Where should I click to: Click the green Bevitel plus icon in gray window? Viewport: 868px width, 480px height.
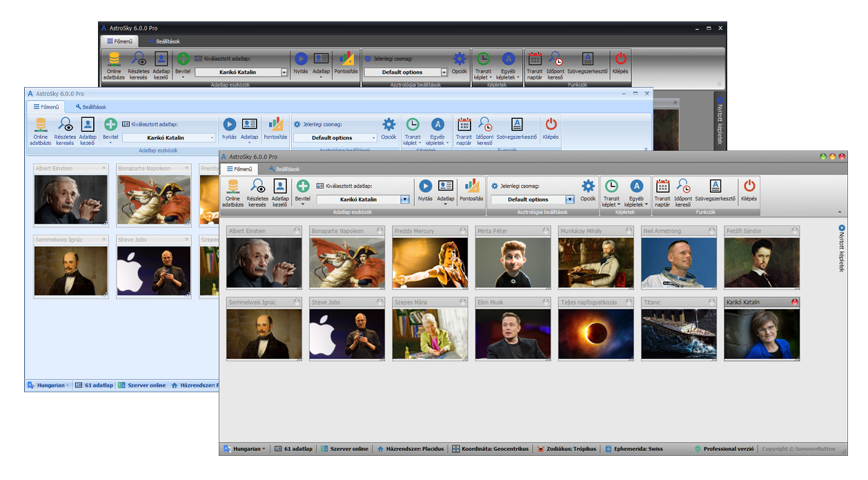(302, 186)
